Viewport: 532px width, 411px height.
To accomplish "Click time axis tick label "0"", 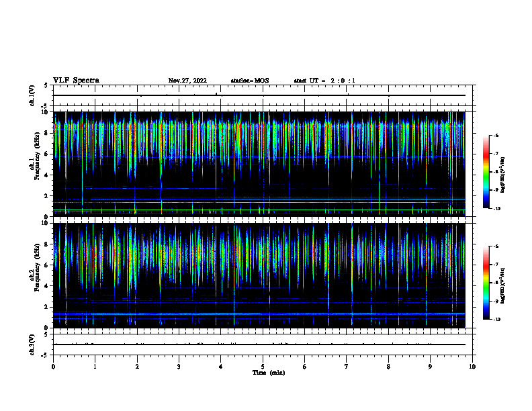I will 53,367.
